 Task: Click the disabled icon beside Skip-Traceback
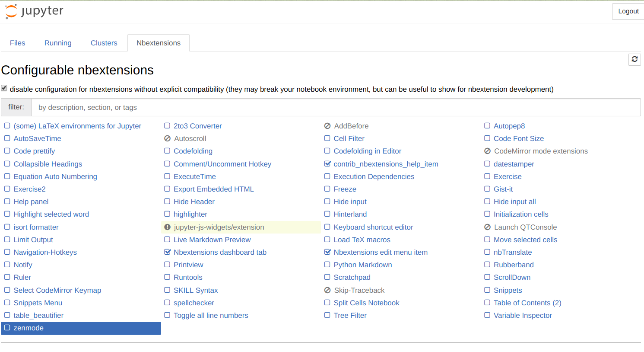(x=327, y=291)
